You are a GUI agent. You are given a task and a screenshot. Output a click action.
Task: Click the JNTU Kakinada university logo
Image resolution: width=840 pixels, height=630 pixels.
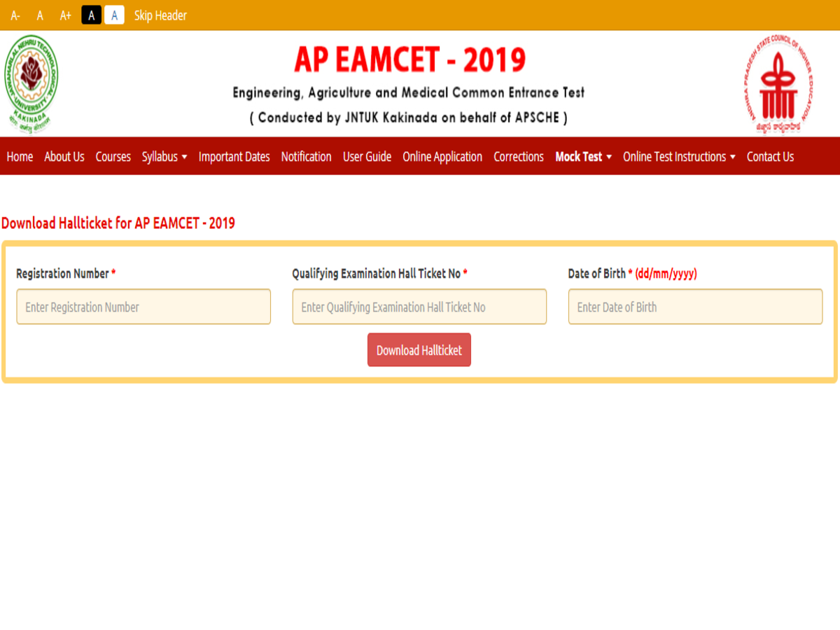point(30,84)
